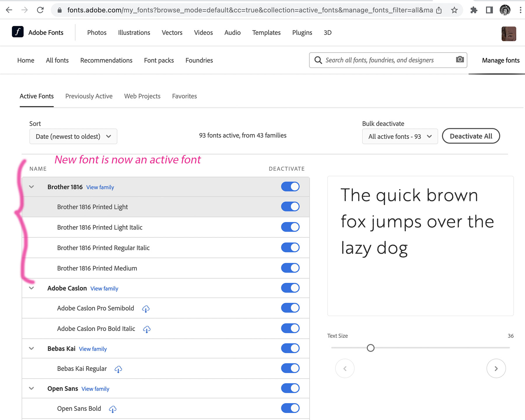The image size is (525, 420).
Task: Click the Text Size slider handle
Action: 370,348
